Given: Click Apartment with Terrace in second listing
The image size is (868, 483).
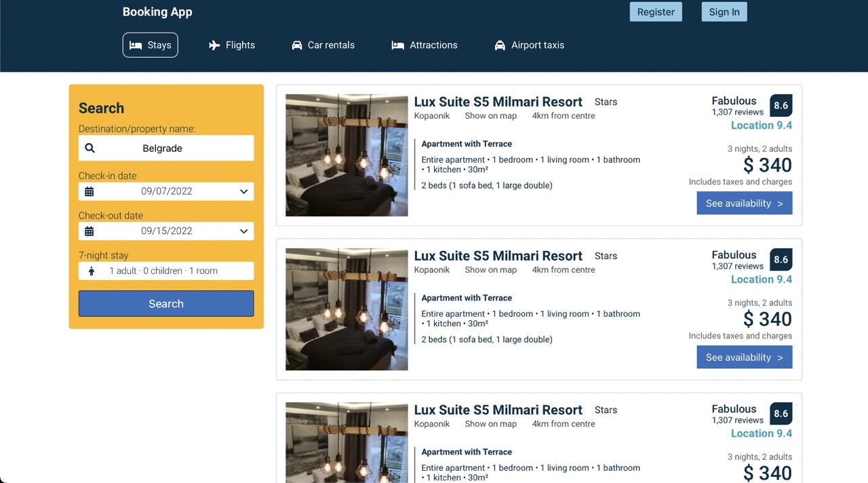Looking at the screenshot, I should (x=467, y=298).
